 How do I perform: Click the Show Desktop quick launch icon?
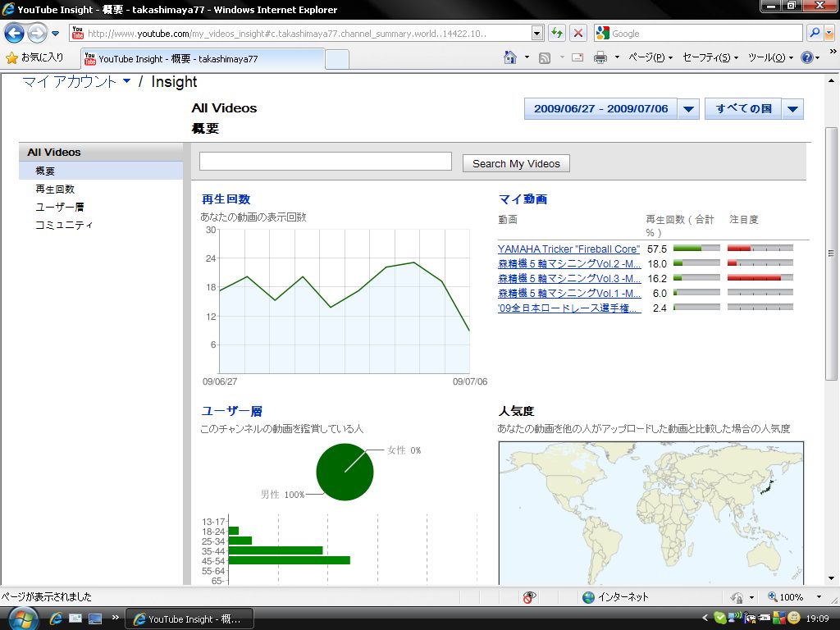pyautogui.click(x=95, y=619)
